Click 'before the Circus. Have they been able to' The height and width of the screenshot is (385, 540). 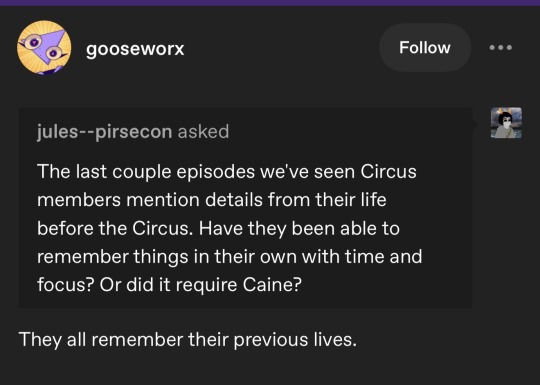coord(218,228)
